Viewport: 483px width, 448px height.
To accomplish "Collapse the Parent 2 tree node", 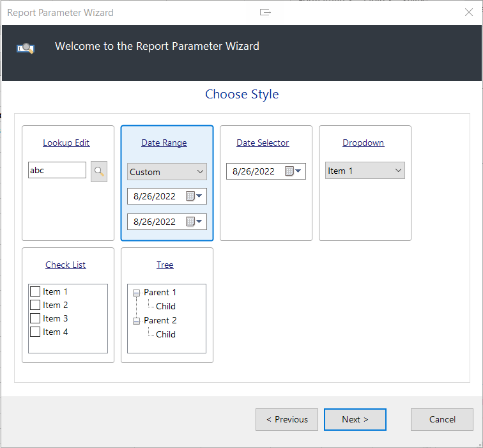I will pyautogui.click(x=136, y=321).
